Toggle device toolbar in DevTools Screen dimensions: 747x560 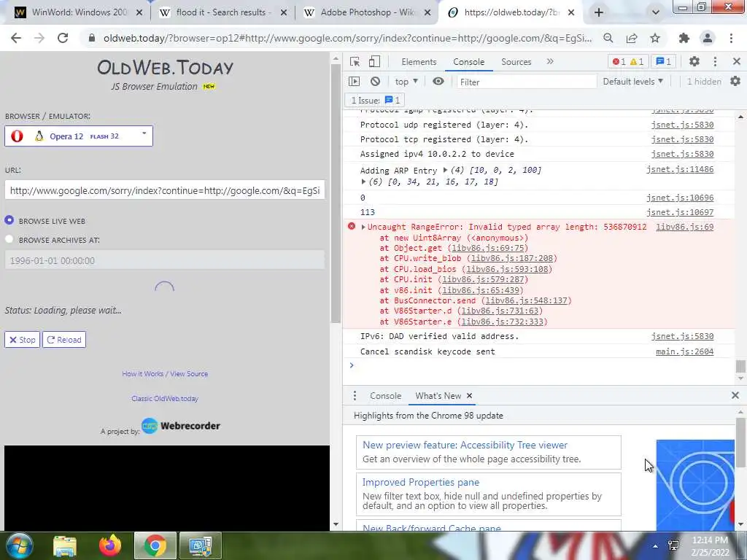pos(374,61)
